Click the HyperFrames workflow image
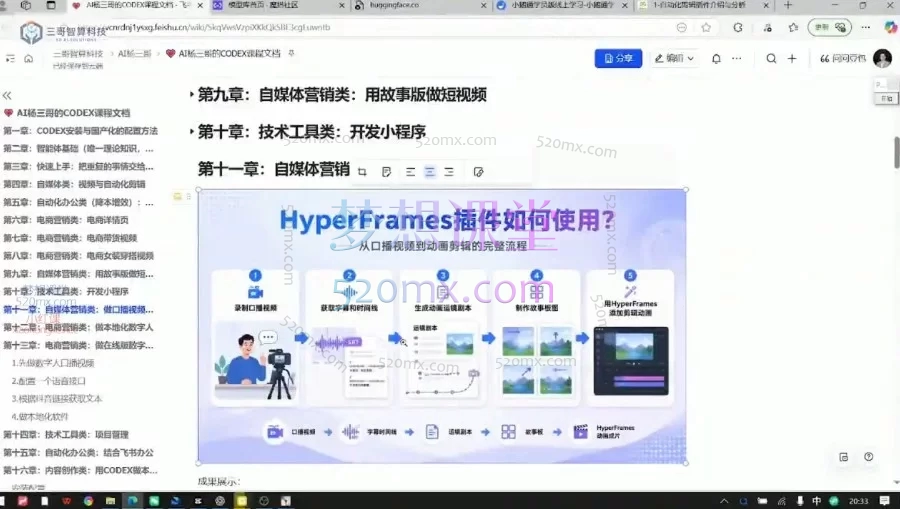900x509 pixels. [442, 326]
